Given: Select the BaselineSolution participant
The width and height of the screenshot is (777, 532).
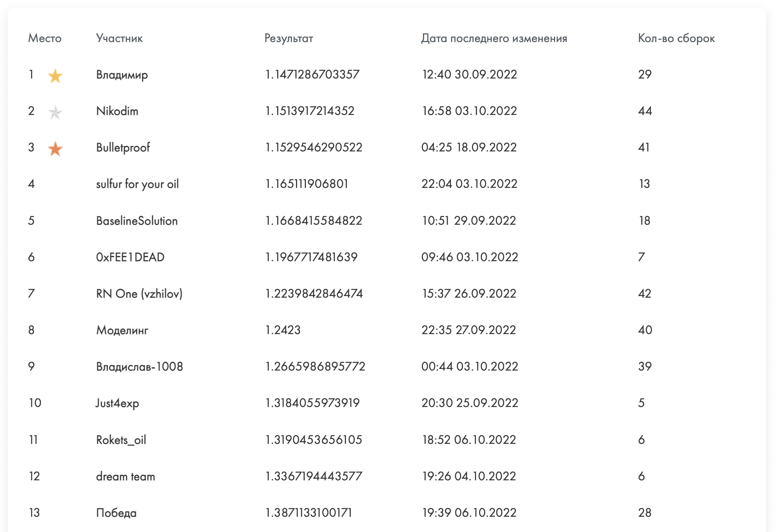Looking at the screenshot, I should pos(137,221).
